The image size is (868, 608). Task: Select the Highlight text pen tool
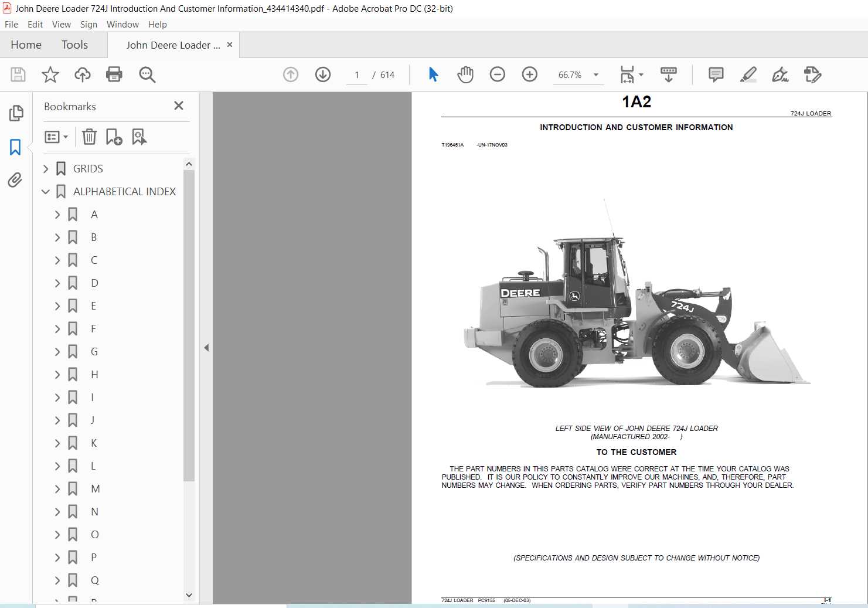pos(748,74)
